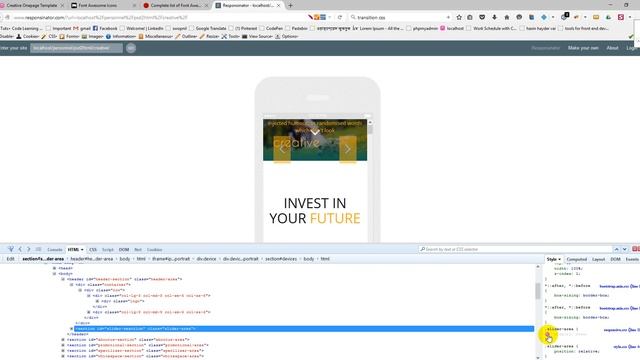640x360 pixels.
Task: Open the downloads arrow icon
Action: pyautogui.click(x=494, y=17)
